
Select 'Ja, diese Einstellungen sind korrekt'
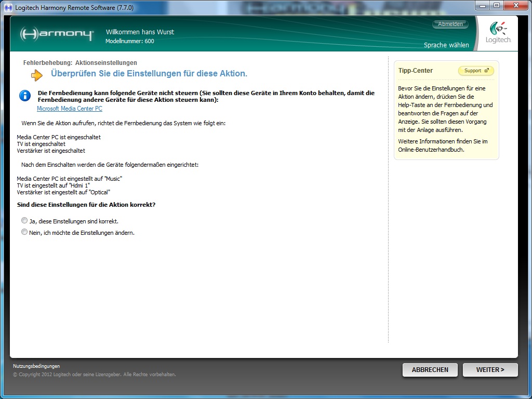click(24, 221)
